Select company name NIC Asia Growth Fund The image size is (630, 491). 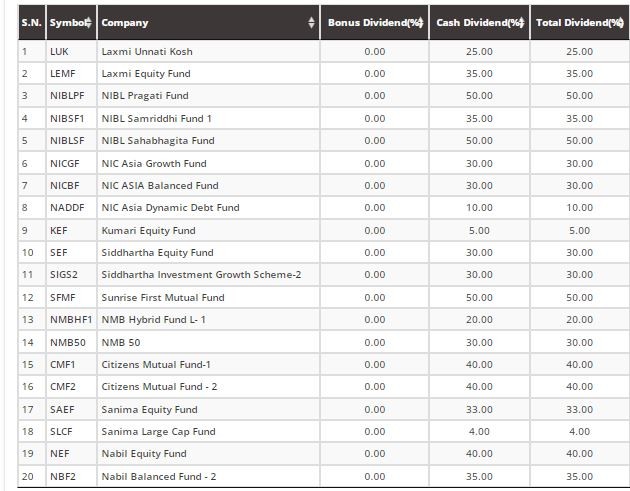point(154,164)
